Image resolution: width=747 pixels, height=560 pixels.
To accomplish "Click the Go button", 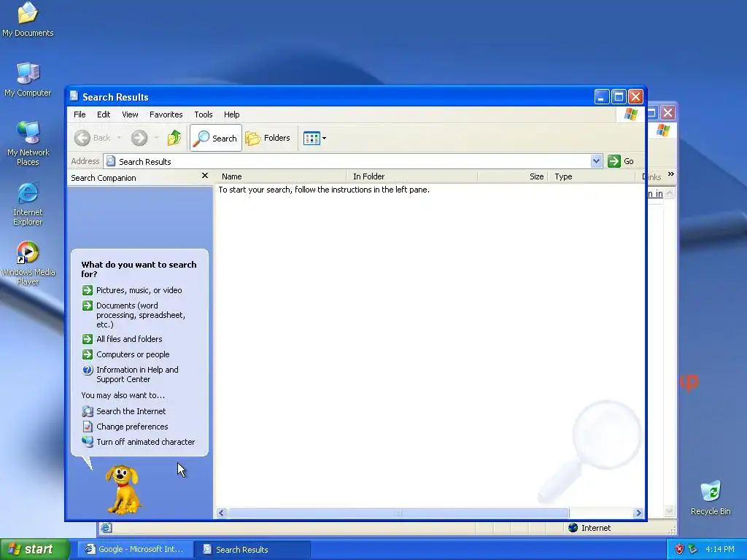I will point(621,161).
